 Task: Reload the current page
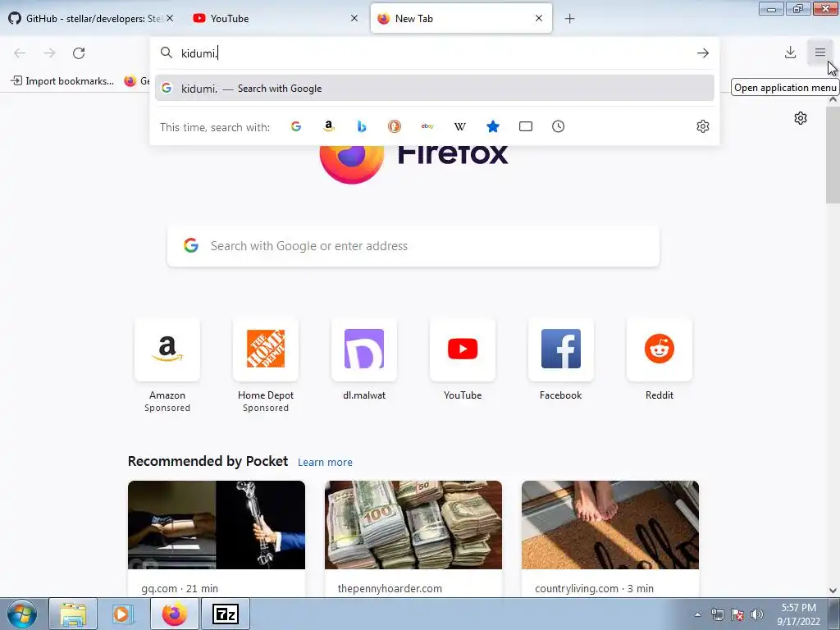point(79,53)
